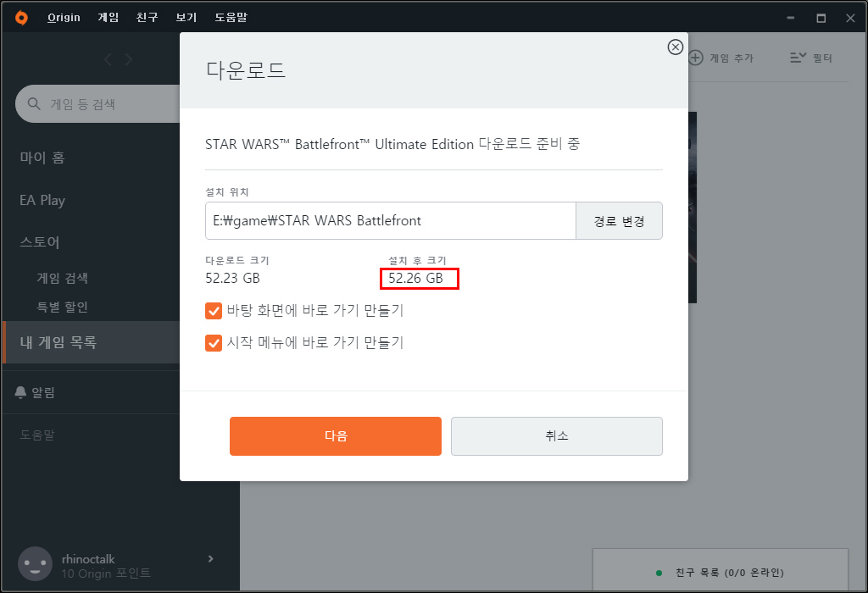Open the Origin menu
868x593 pixels.
[64, 18]
